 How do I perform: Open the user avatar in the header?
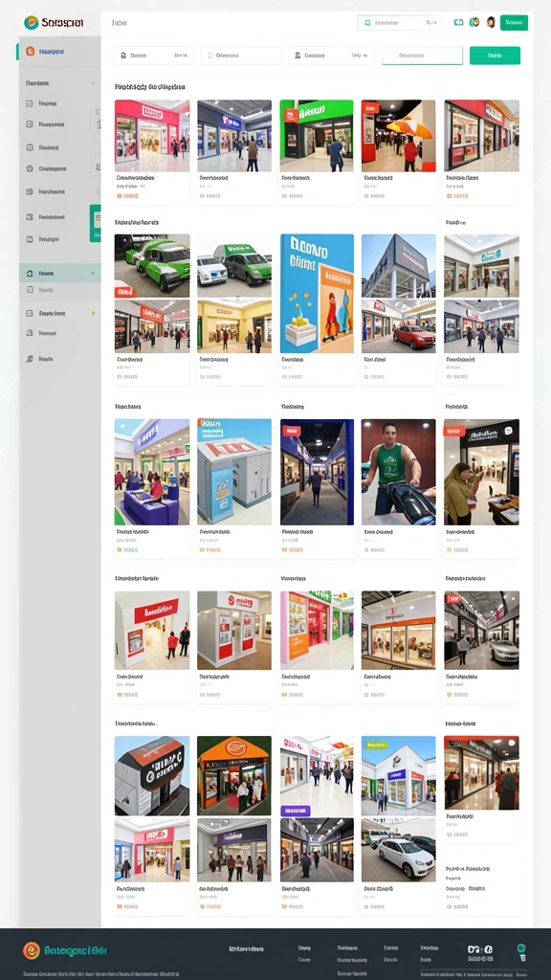[x=491, y=23]
